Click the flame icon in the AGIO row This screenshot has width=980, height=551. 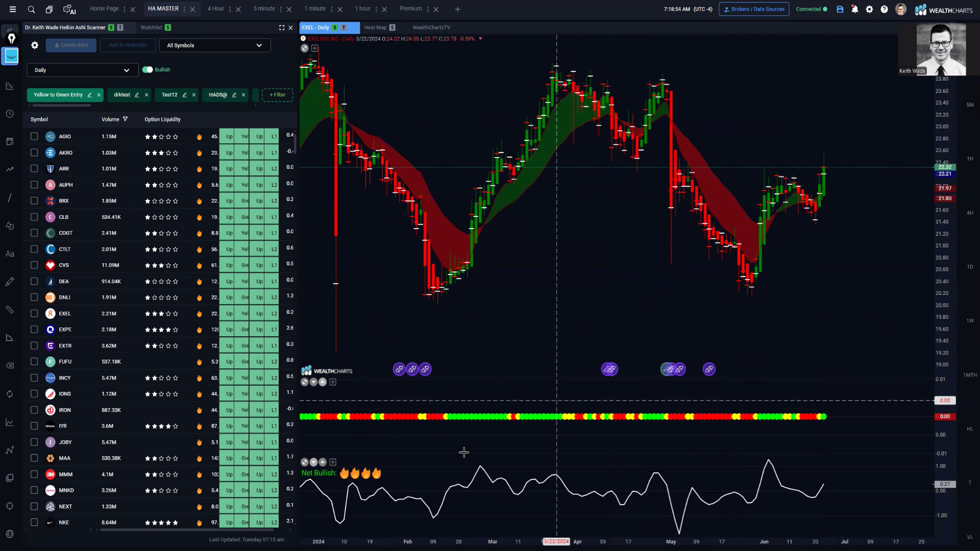pyautogui.click(x=199, y=137)
